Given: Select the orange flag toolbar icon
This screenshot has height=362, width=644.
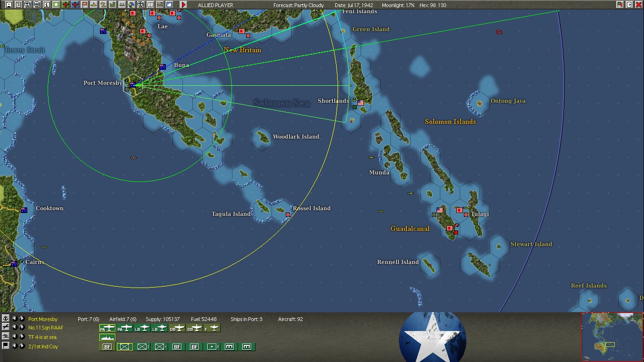Looking at the screenshot, I should pyautogui.click(x=84, y=5).
